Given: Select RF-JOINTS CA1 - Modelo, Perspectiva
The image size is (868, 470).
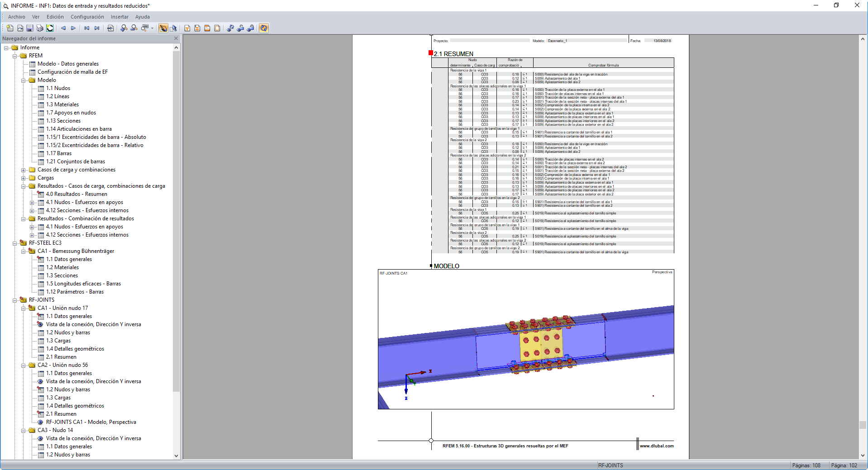Looking at the screenshot, I should click(91, 422).
